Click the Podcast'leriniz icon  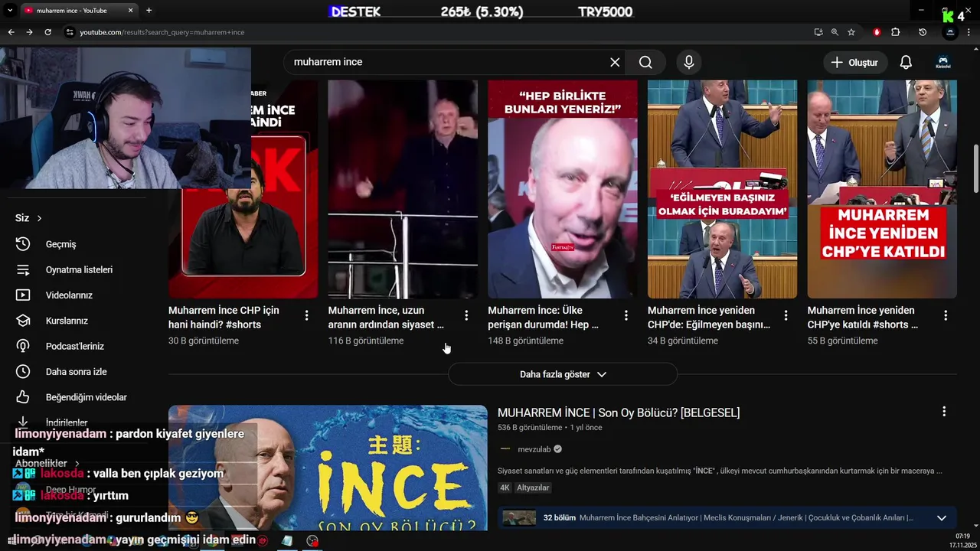click(x=23, y=346)
